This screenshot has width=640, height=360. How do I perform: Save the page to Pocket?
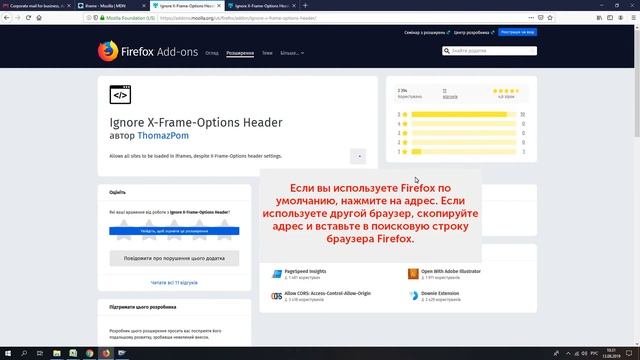point(540,18)
